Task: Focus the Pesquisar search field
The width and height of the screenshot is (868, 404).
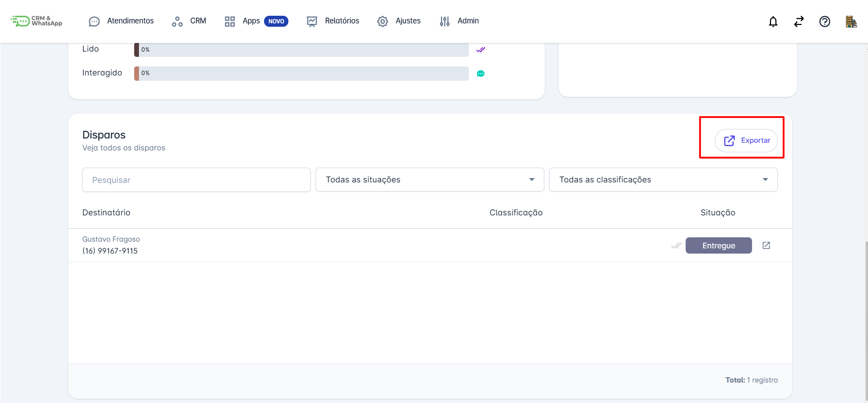Action: click(x=196, y=180)
